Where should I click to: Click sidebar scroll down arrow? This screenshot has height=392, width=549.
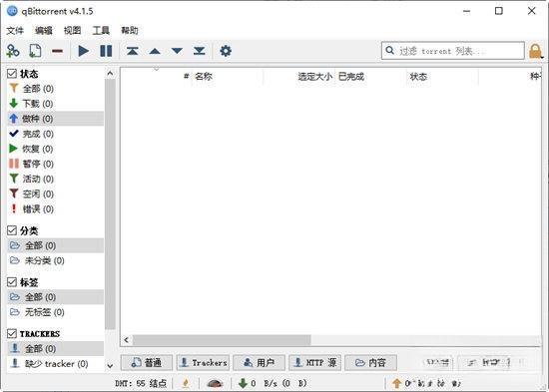(x=110, y=366)
